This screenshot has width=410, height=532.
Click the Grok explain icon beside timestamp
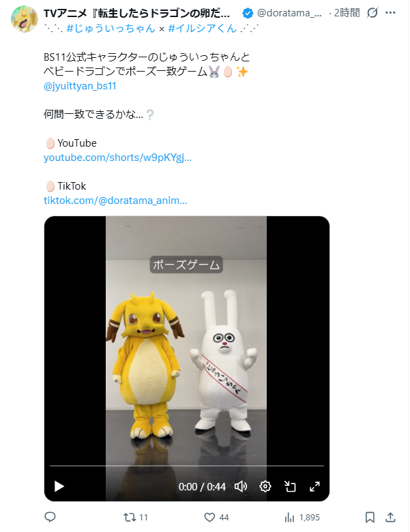[x=372, y=13]
